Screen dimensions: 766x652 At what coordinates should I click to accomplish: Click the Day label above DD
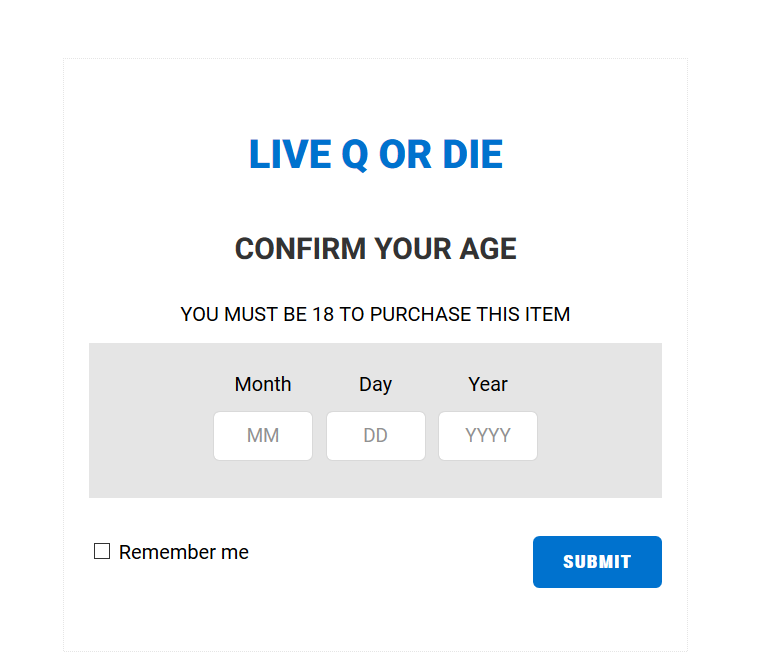coord(376,385)
